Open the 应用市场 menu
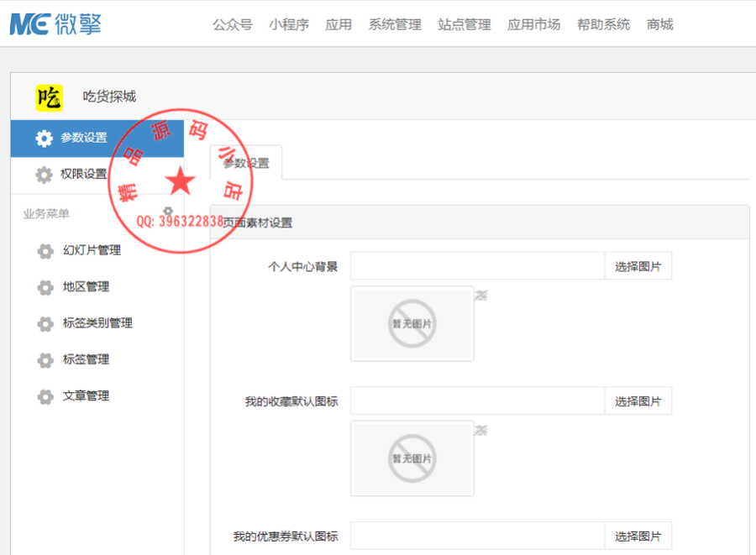This screenshot has width=756, height=555. click(533, 24)
